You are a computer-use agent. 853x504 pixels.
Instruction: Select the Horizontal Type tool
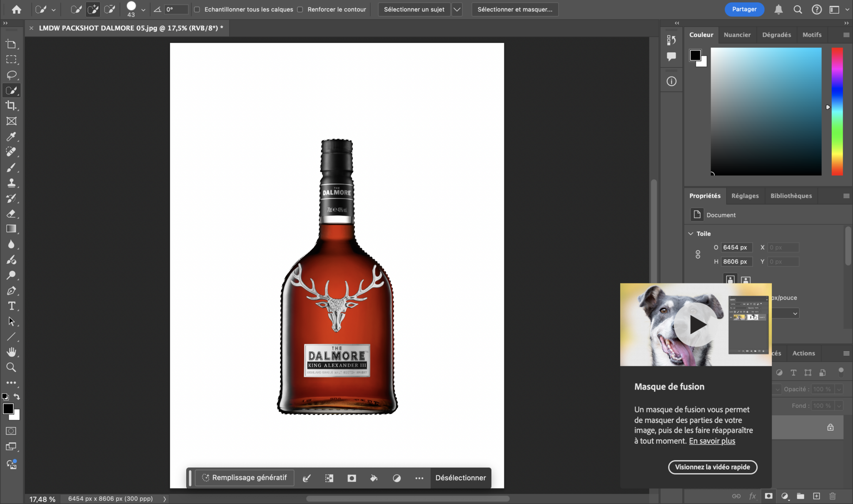click(11, 306)
